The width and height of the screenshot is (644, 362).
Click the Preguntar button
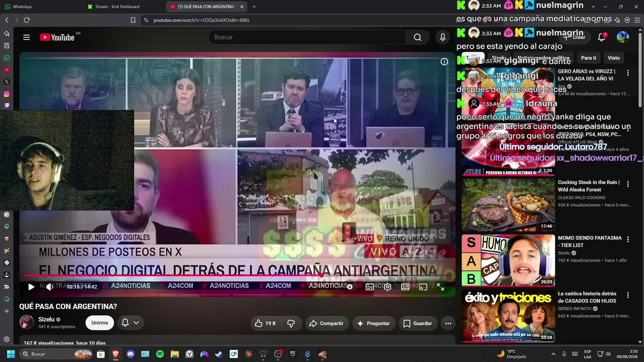pos(373,323)
